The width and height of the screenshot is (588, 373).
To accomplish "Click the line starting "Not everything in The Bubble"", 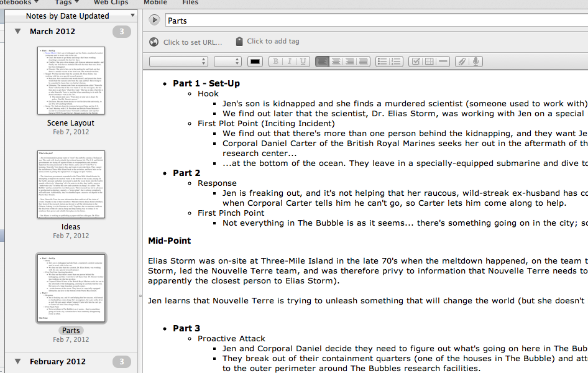I will [x=405, y=223].
